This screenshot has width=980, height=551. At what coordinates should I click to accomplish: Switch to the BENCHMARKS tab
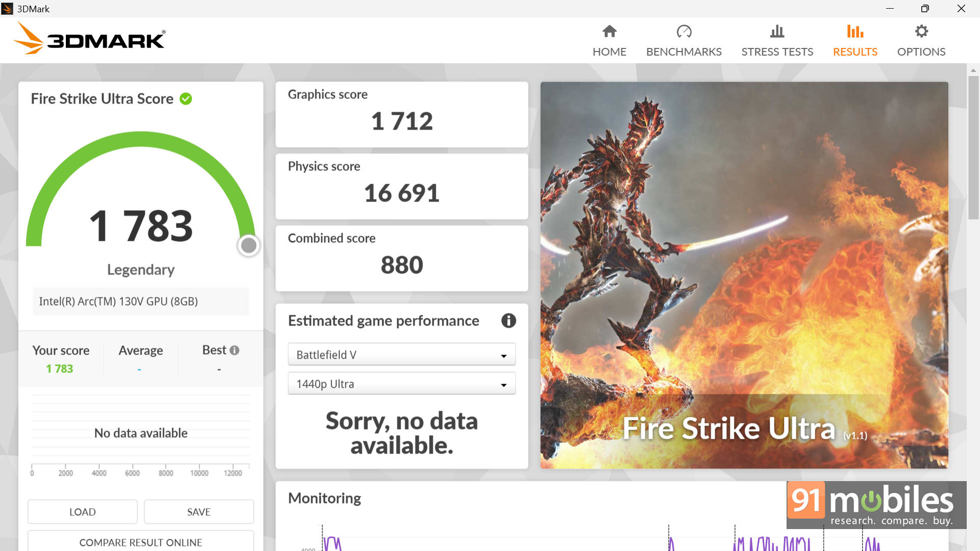(683, 52)
